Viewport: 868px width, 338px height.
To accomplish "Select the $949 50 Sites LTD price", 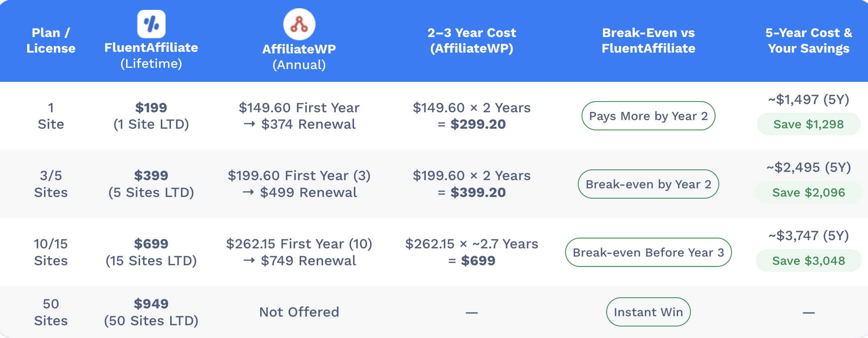I will click(x=151, y=312).
